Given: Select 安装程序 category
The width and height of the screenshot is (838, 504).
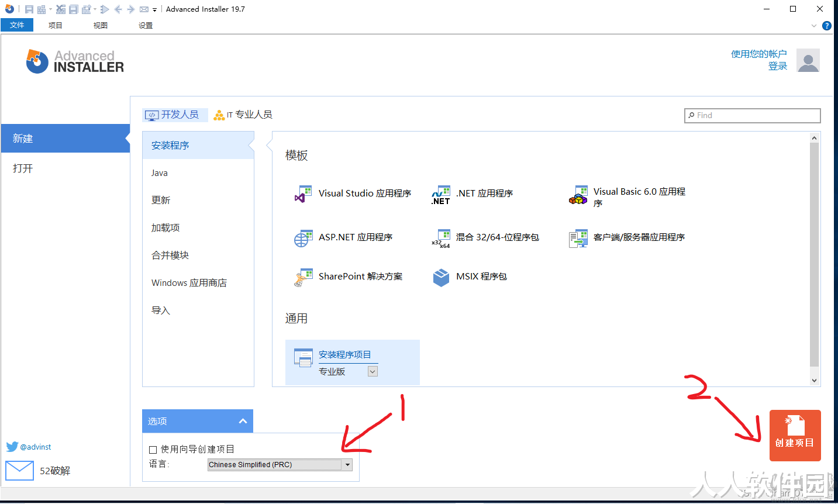Looking at the screenshot, I should (198, 145).
